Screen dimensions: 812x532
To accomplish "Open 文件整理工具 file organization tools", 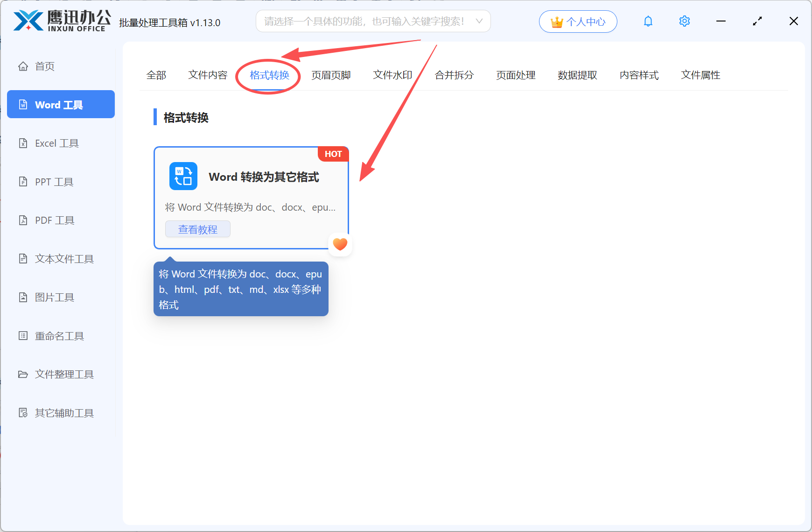I will tap(63, 374).
